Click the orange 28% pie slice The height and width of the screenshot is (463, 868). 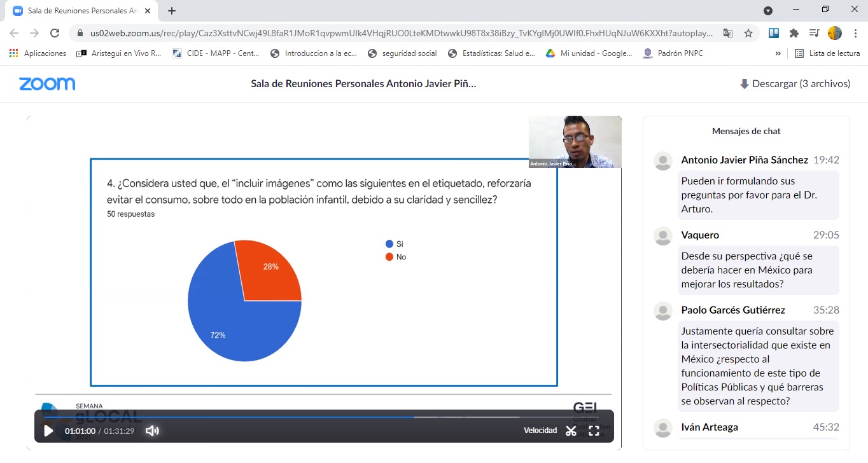[270, 270]
